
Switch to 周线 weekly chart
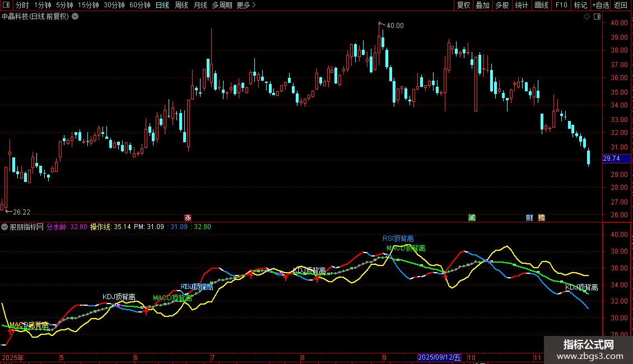coord(181,5)
